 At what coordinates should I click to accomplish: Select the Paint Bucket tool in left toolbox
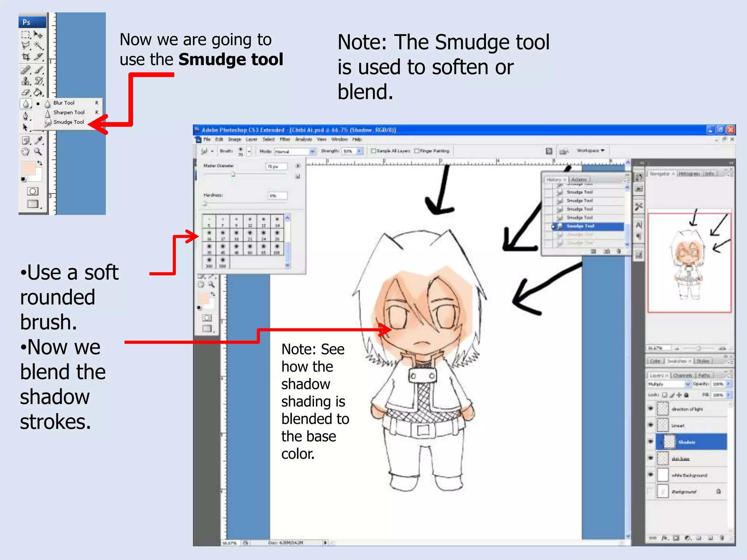click(x=38, y=92)
